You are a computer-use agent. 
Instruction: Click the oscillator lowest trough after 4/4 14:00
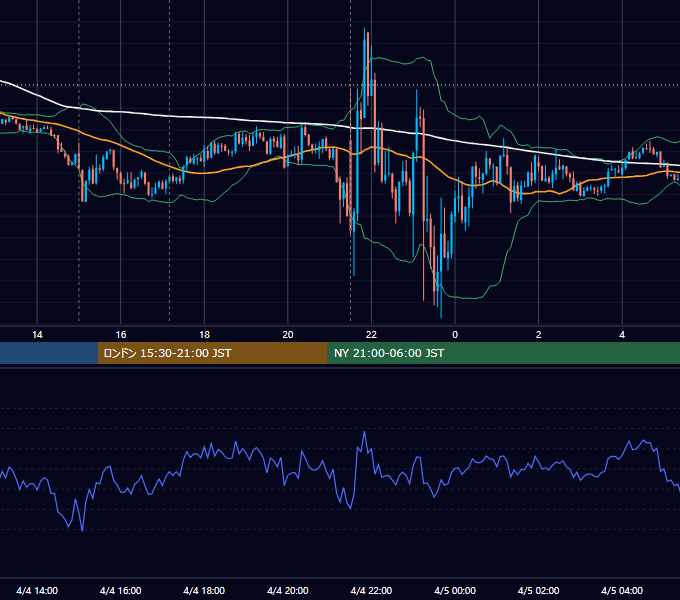tap(82, 529)
